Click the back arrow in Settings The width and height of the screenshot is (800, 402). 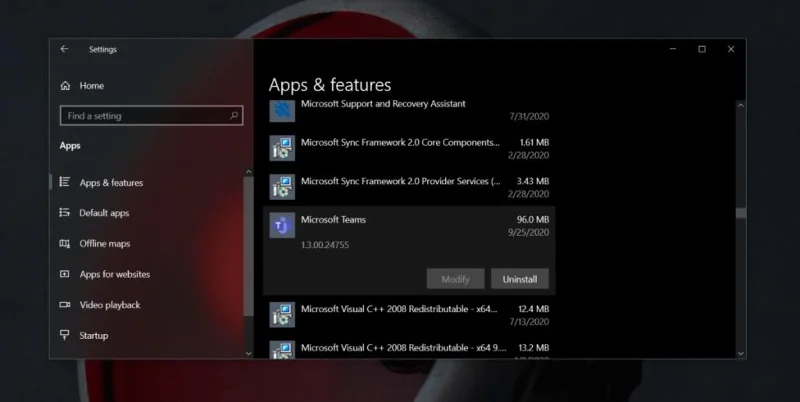coord(64,49)
